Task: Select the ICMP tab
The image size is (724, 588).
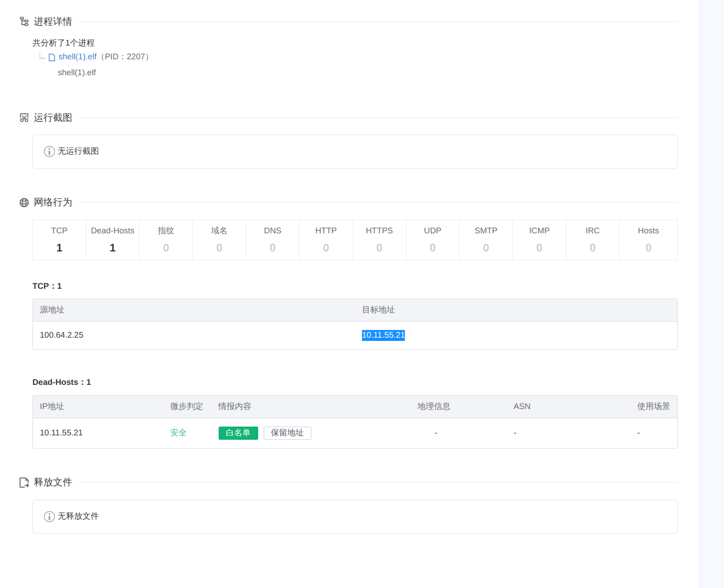Action: [x=539, y=239]
